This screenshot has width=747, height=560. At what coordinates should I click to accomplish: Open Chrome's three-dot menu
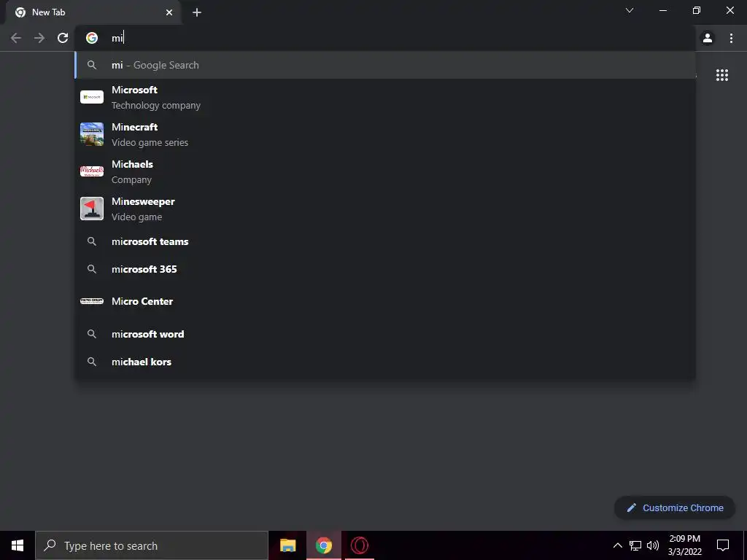click(731, 38)
